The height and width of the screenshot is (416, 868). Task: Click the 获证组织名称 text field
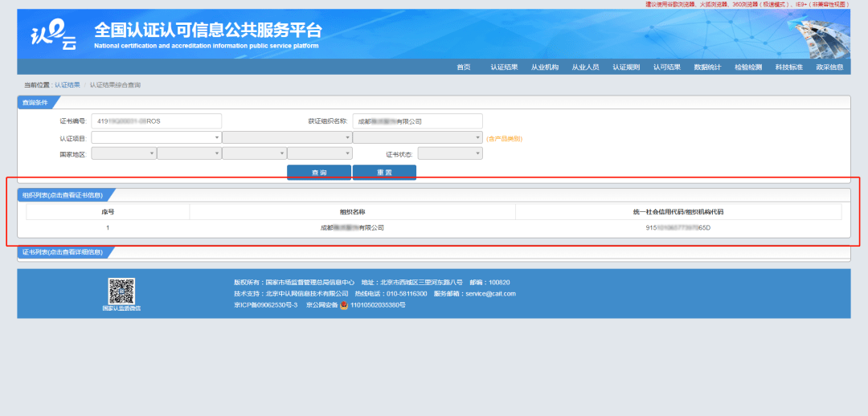pos(417,121)
